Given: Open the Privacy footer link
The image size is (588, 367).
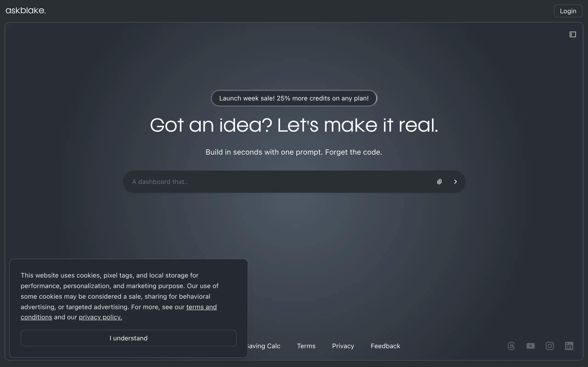Looking at the screenshot, I should [343, 346].
